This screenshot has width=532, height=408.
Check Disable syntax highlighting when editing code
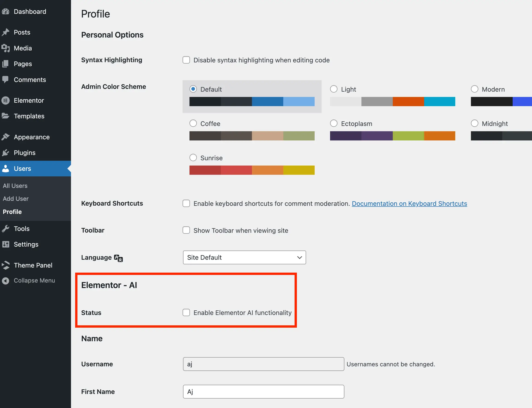tap(186, 60)
